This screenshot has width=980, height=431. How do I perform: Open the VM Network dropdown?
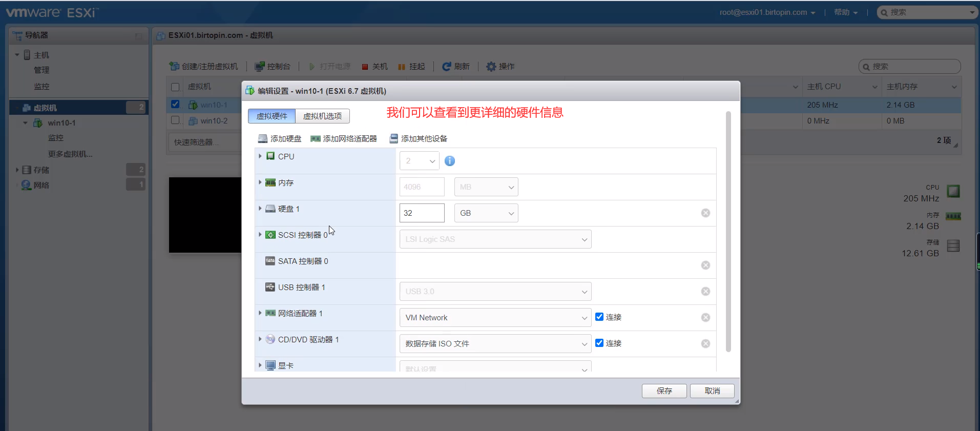[495, 318]
